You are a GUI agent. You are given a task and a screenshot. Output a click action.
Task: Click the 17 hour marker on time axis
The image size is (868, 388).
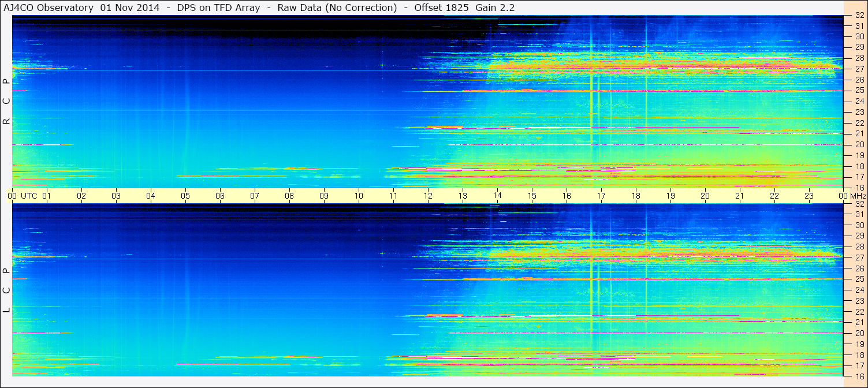601,196
